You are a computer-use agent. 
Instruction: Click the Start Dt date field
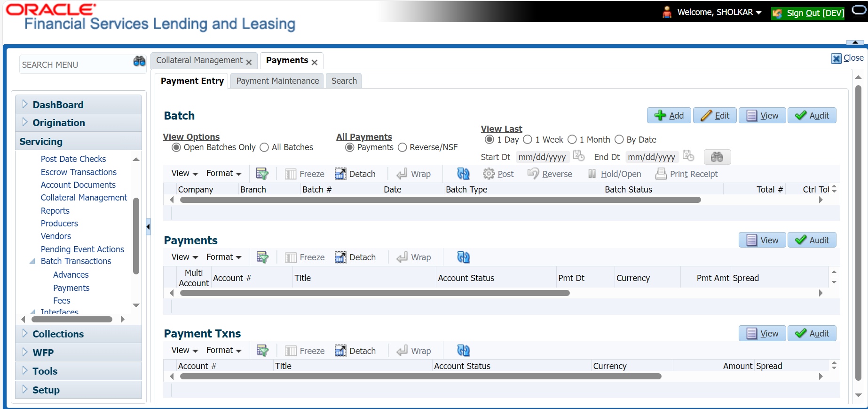click(x=543, y=157)
